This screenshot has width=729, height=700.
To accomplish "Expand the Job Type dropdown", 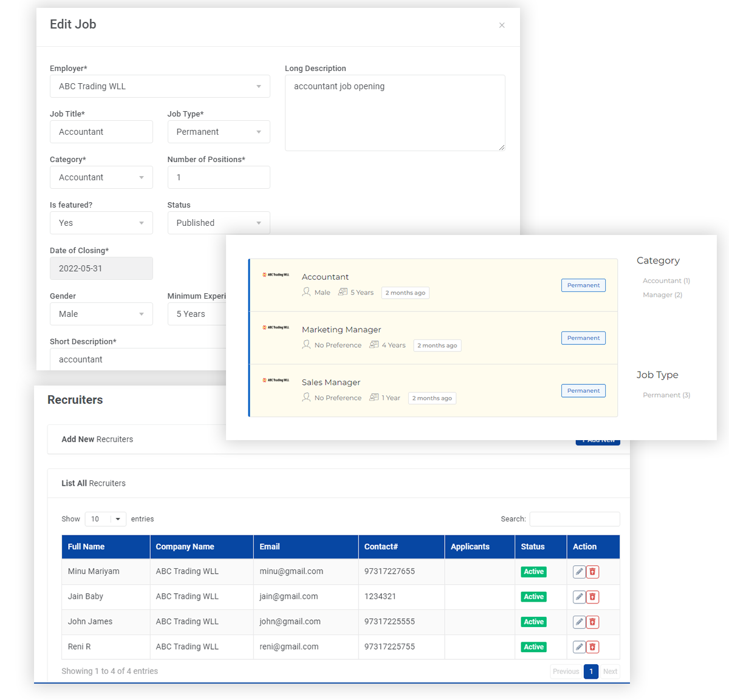I will (x=218, y=132).
